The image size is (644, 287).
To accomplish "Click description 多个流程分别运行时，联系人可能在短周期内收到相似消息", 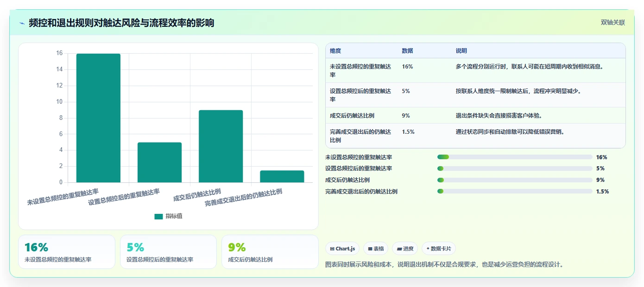I will point(530,67).
